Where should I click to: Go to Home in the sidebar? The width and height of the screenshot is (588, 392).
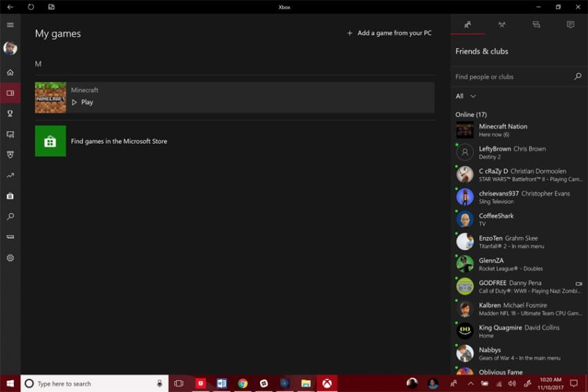point(10,73)
